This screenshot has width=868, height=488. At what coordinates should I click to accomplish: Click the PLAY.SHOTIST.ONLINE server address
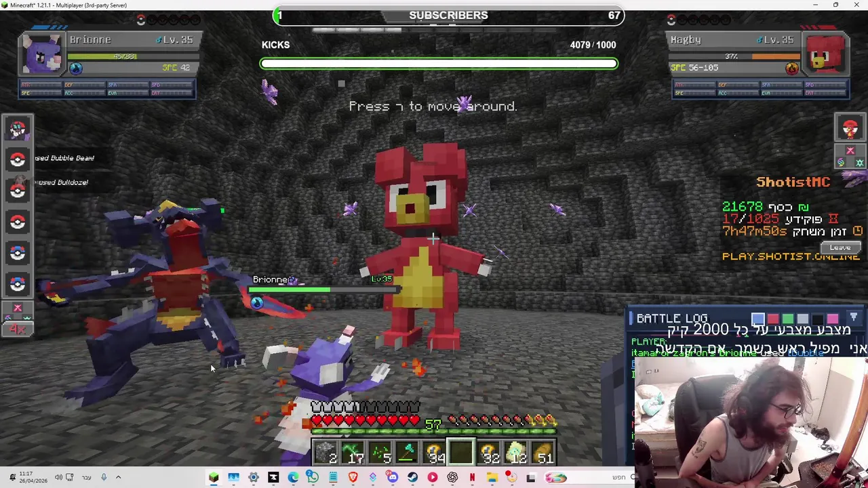point(791,256)
